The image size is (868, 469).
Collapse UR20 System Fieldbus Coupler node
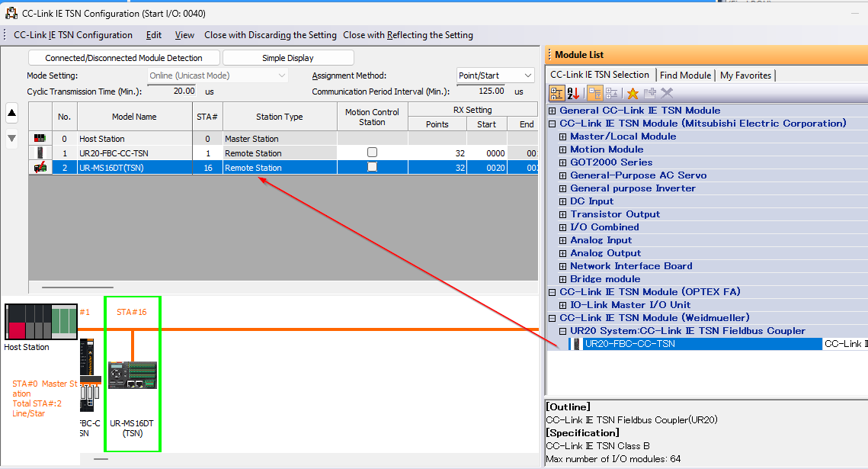562,331
